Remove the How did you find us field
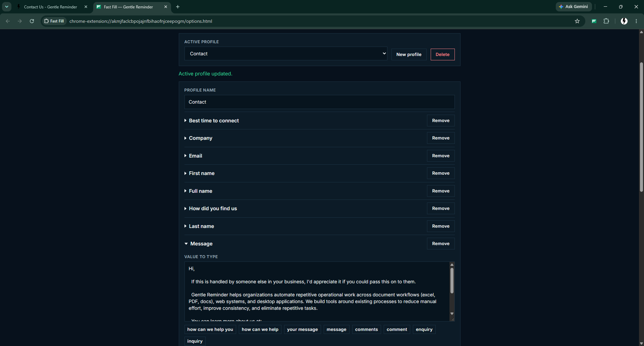Screen dimensions: 644x346 tap(441, 209)
